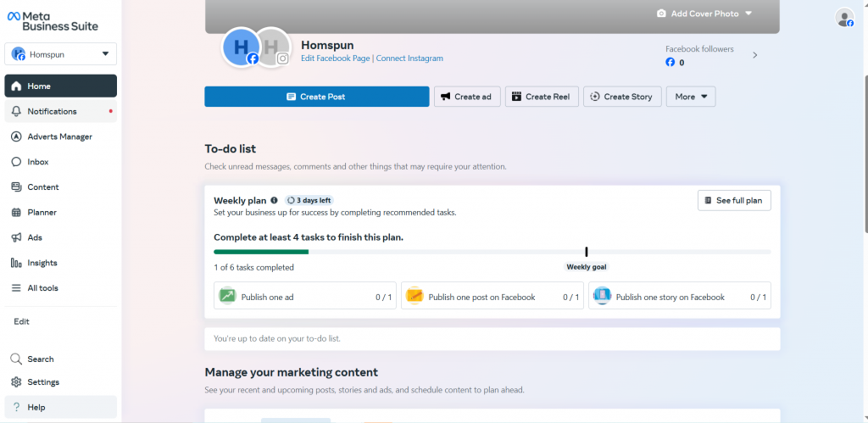Image resolution: width=868 pixels, height=423 pixels.
Task: Click the Insights bar chart icon
Action: pos(17,263)
